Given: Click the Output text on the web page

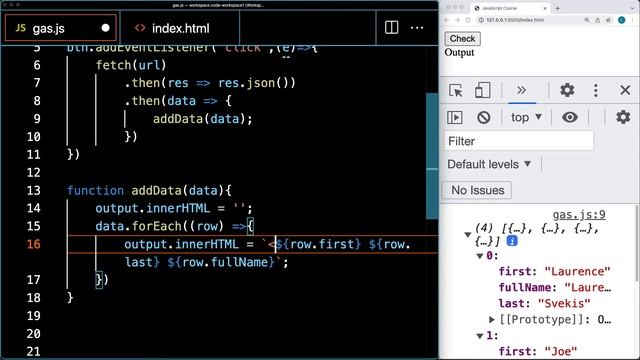Looking at the screenshot, I should pos(459,53).
